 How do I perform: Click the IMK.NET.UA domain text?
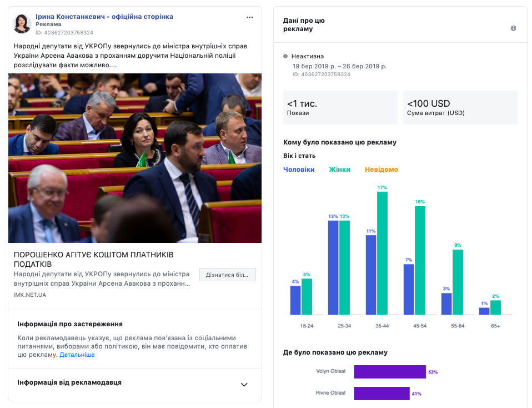tap(30, 295)
